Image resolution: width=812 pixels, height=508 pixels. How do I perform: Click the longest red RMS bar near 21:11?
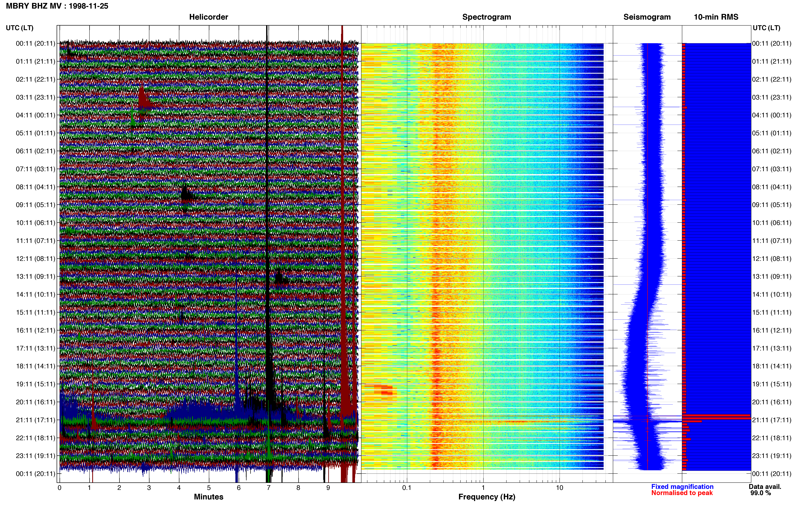tap(717, 419)
